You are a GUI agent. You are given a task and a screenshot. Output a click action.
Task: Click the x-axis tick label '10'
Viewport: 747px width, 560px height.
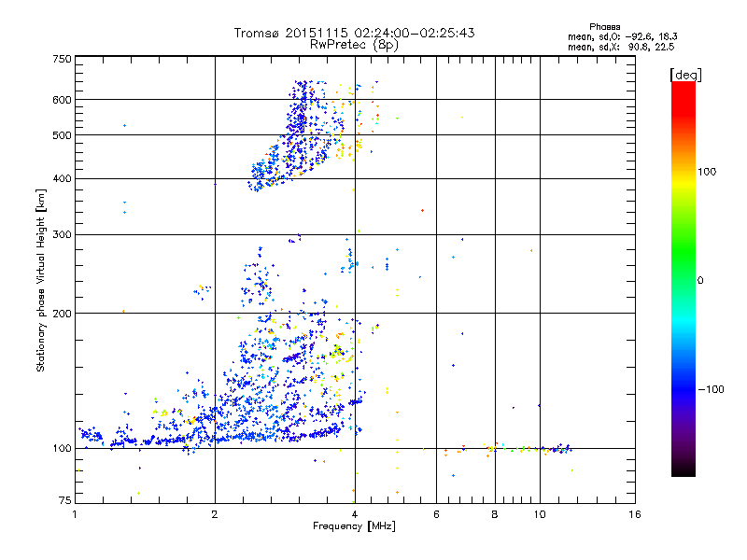coord(540,514)
